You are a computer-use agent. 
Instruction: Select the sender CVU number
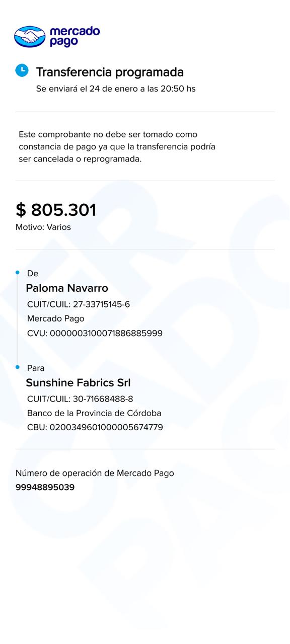coord(95,333)
